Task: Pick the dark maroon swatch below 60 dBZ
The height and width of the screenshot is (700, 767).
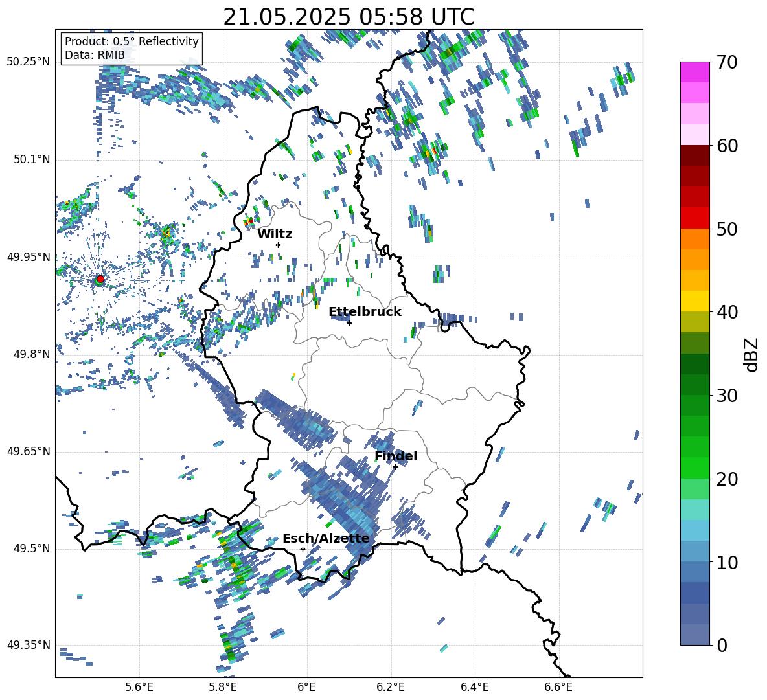Action: pos(694,155)
